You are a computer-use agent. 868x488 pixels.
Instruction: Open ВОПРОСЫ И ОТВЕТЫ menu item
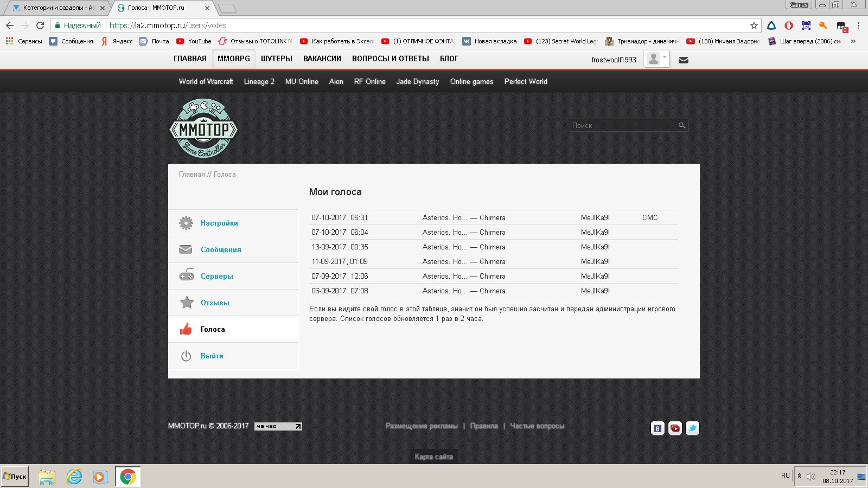tap(391, 59)
